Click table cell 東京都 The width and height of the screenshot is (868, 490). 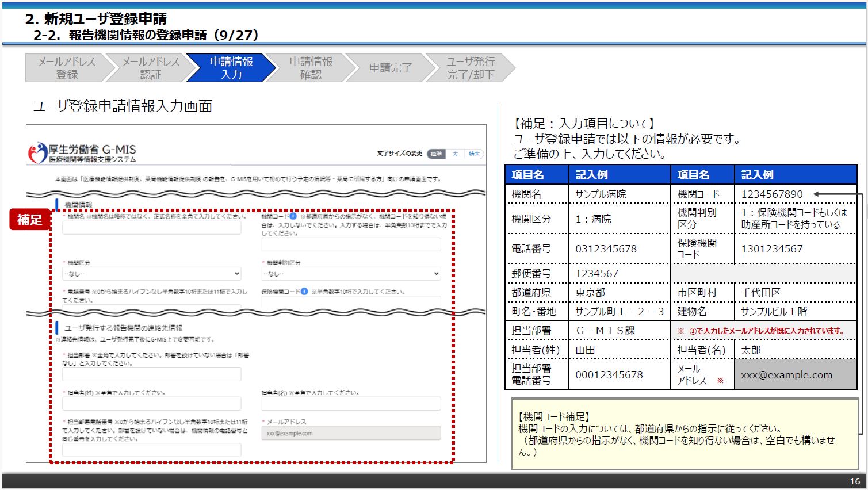pyautogui.click(x=620, y=292)
